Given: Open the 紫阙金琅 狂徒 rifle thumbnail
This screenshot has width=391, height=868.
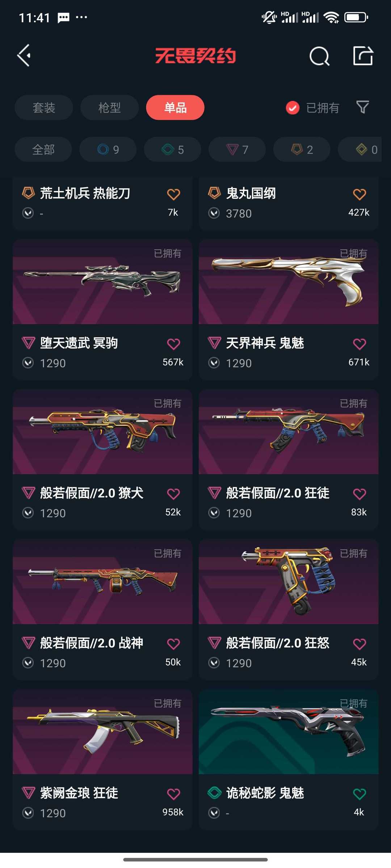Looking at the screenshot, I should (x=102, y=732).
